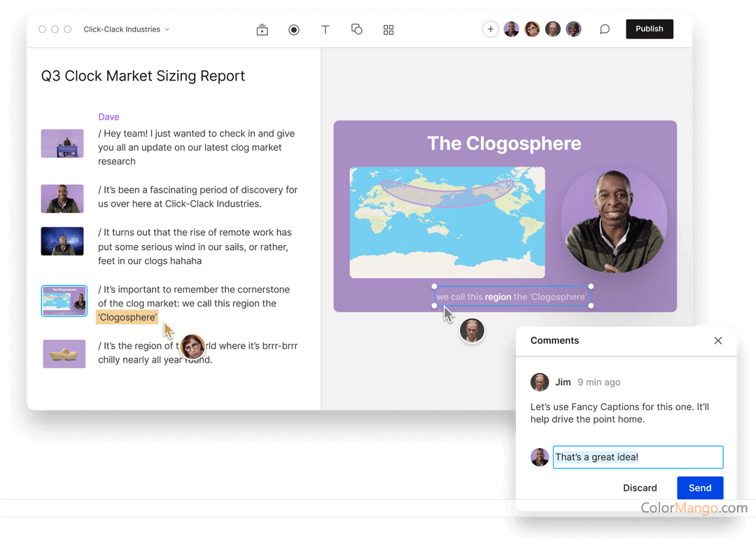Select the Shapes tool
The width and height of the screenshot is (756, 546).
pos(357,29)
